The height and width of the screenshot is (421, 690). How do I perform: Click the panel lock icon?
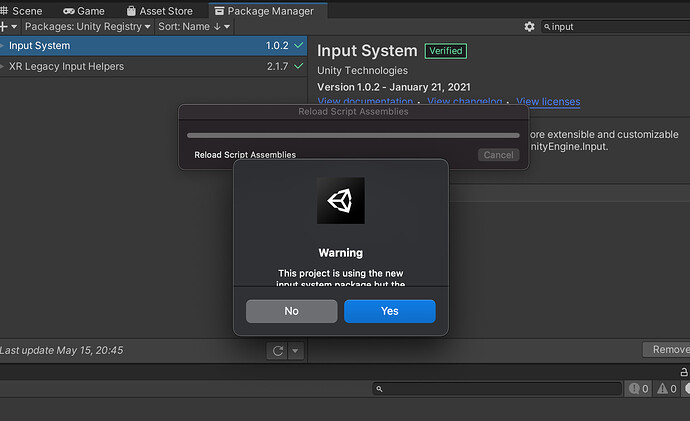[x=683, y=372]
